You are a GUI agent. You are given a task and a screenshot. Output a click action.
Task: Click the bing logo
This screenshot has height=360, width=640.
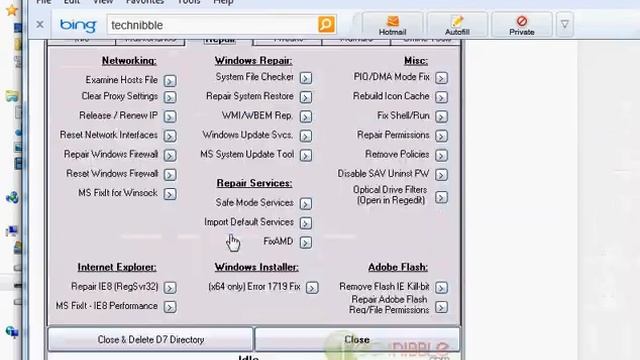click(78, 25)
